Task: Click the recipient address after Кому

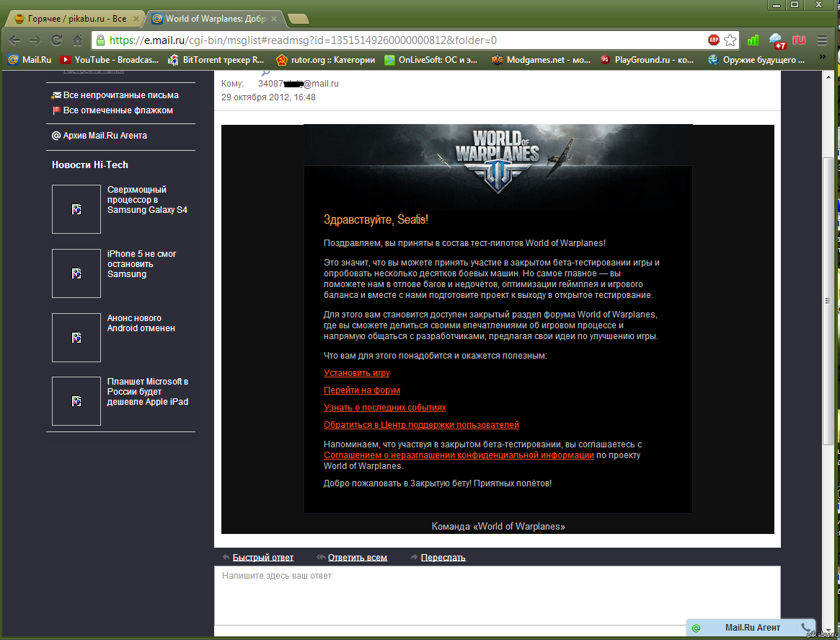Action: tap(299, 84)
